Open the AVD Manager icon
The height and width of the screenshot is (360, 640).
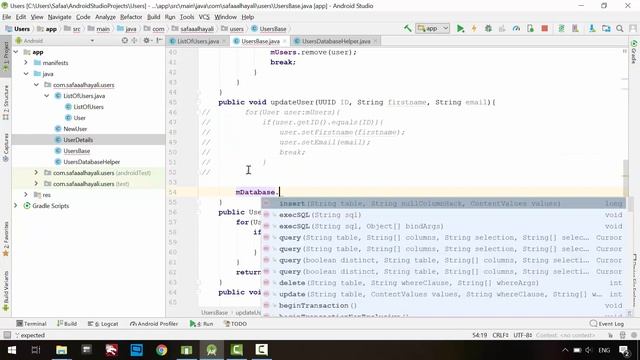[x=575, y=29]
